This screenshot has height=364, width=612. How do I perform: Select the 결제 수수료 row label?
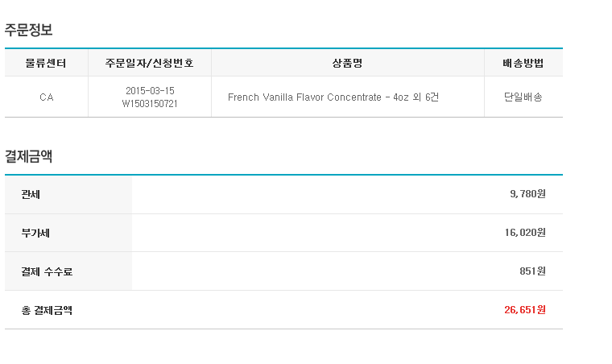tap(47, 271)
